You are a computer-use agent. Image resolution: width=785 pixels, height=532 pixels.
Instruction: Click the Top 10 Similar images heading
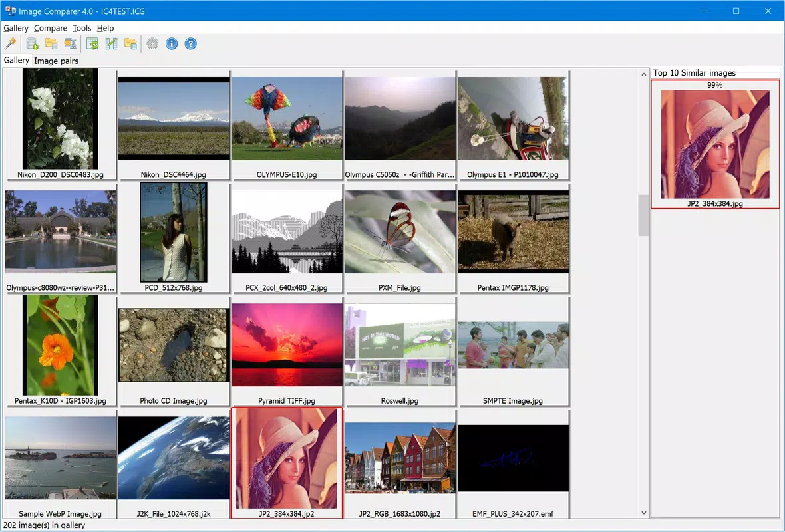point(695,73)
